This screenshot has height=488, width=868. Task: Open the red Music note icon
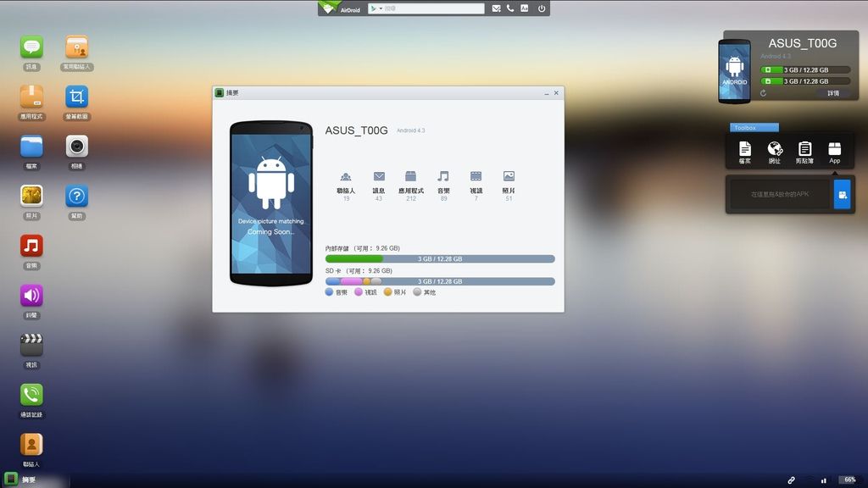[x=31, y=246]
